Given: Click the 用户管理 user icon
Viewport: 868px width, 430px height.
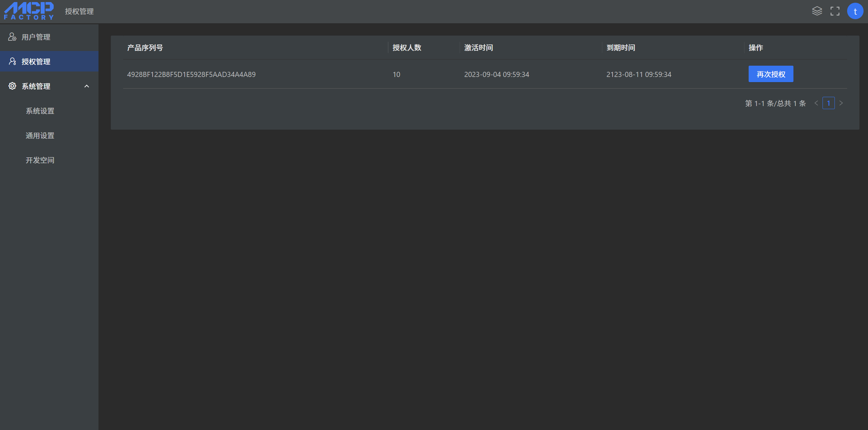Looking at the screenshot, I should [x=12, y=37].
